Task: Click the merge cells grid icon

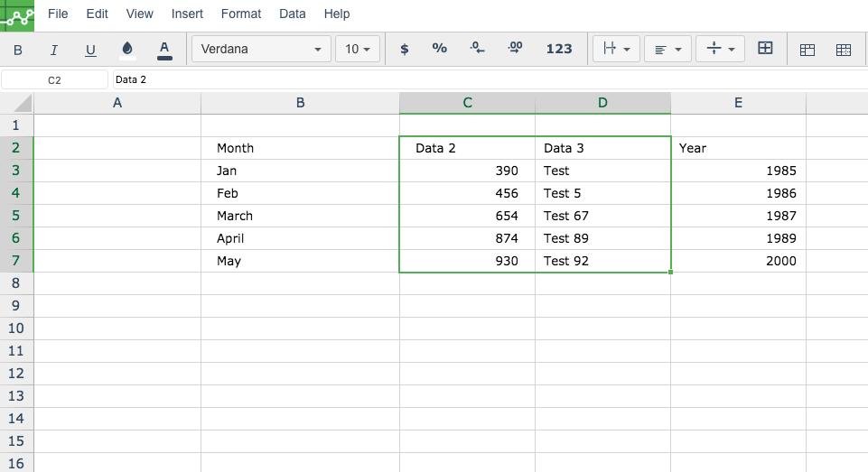Action: tap(765, 48)
